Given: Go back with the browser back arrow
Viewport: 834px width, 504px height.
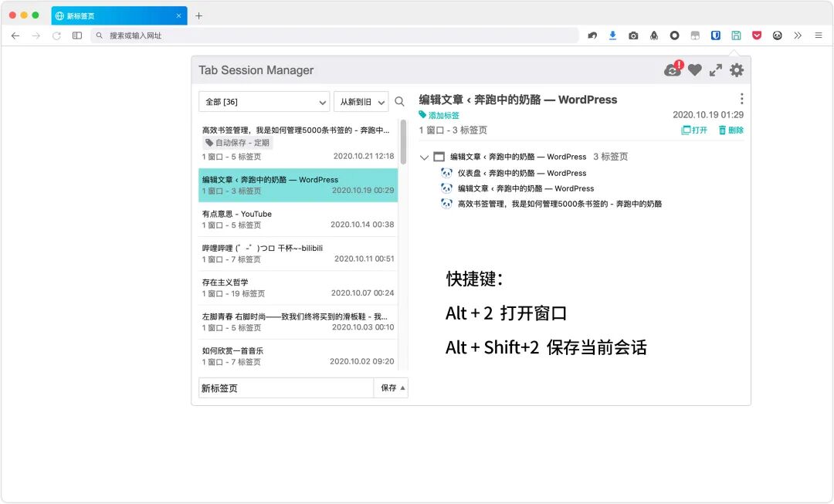Looking at the screenshot, I should click(15, 36).
